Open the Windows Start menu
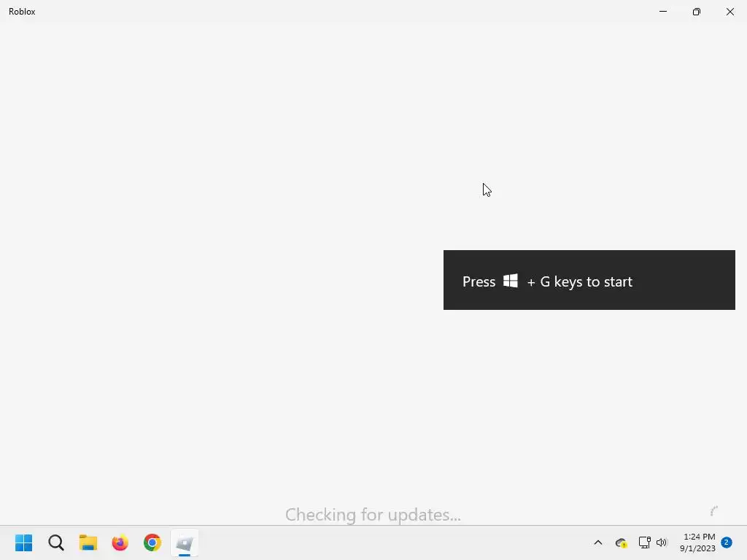This screenshot has height=560, width=747. pyautogui.click(x=24, y=542)
